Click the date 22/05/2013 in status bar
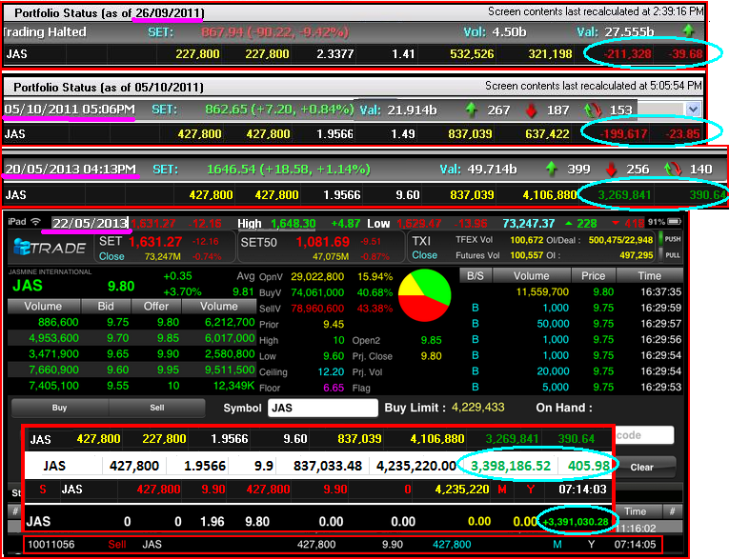Screen dimensions: 729x560 coord(90,223)
